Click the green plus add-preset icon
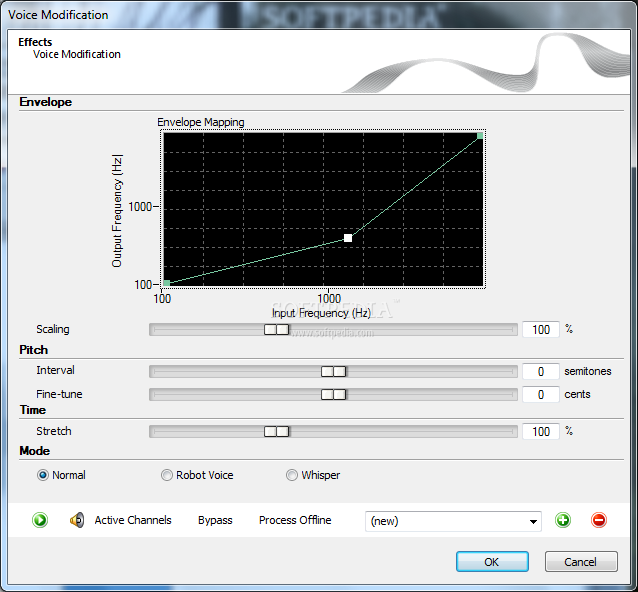 [563, 520]
